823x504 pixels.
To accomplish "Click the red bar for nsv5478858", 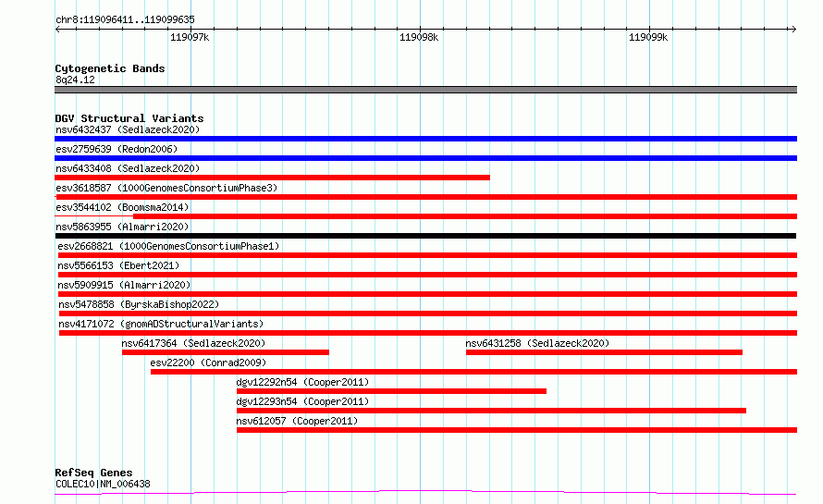I will click(x=428, y=313).
